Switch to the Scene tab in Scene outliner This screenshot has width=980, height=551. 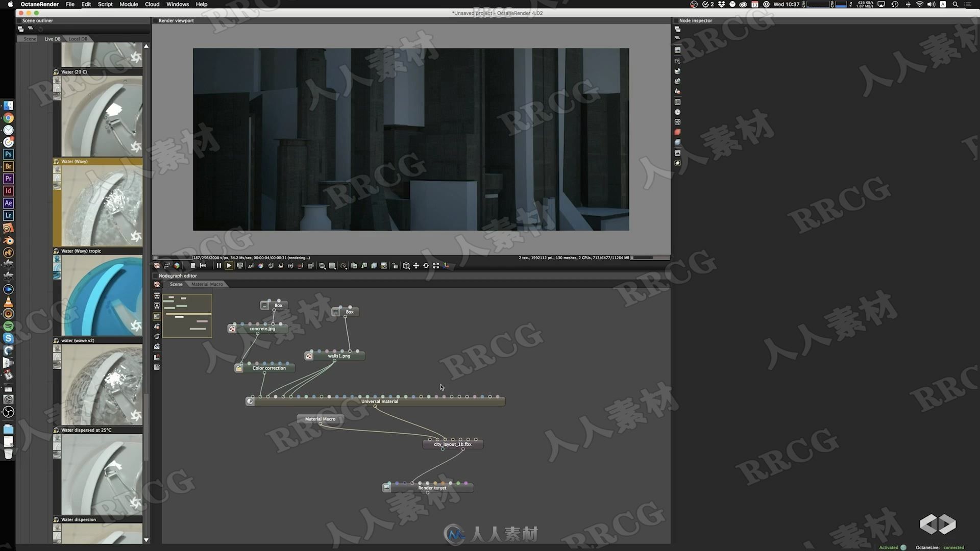click(30, 39)
